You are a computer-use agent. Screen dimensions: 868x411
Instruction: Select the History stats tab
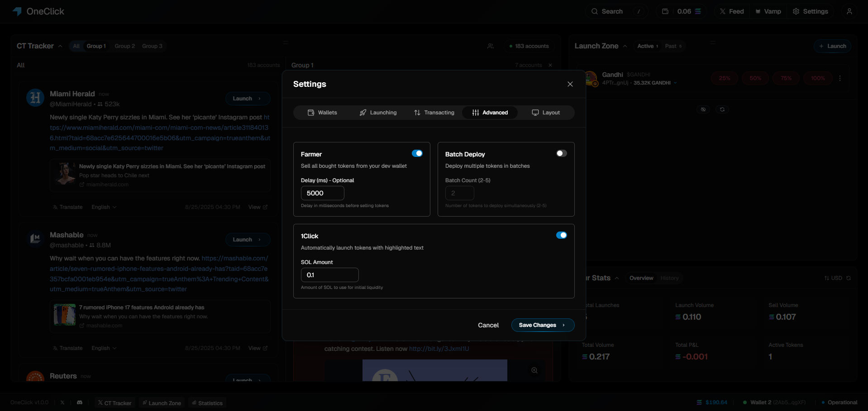click(x=669, y=278)
